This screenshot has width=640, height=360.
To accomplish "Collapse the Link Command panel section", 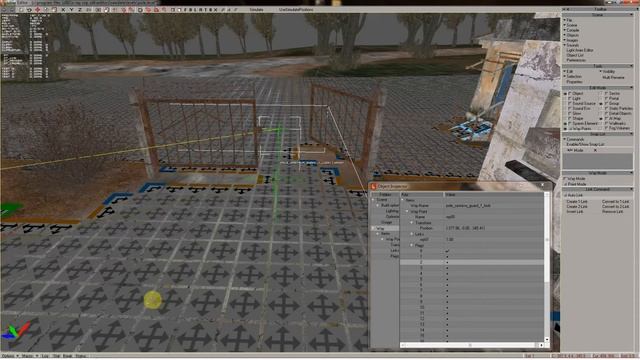I will point(631,189).
